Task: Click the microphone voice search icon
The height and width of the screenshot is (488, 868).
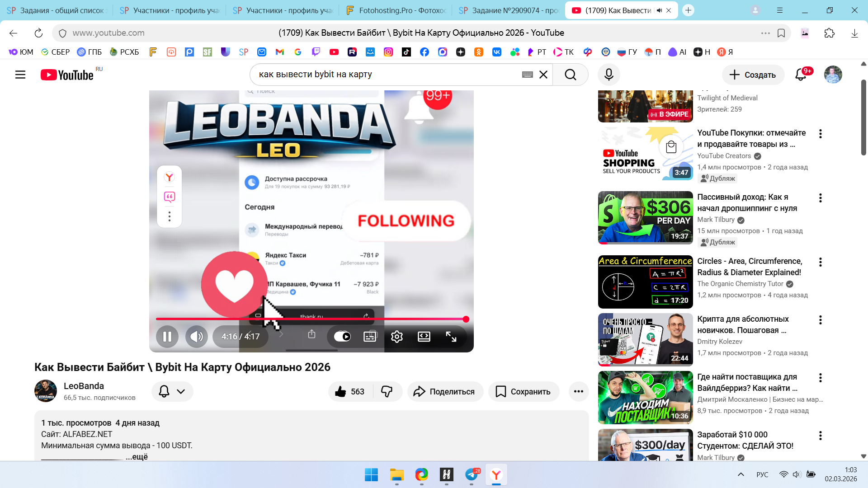Action: click(x=609, y=75)
